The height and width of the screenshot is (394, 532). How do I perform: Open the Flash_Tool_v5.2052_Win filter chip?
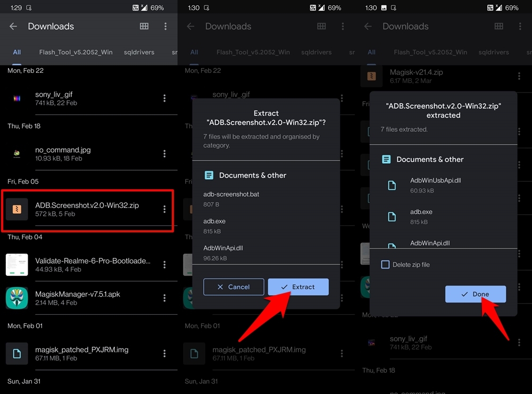tap(75, 52)
